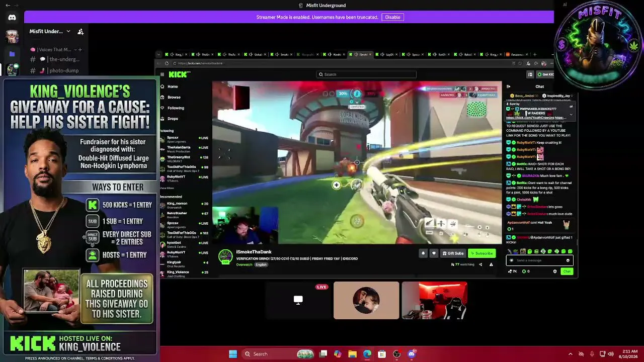
Task: Disable Streamer Mode in the purple banner
Action: tap(392, 17)
